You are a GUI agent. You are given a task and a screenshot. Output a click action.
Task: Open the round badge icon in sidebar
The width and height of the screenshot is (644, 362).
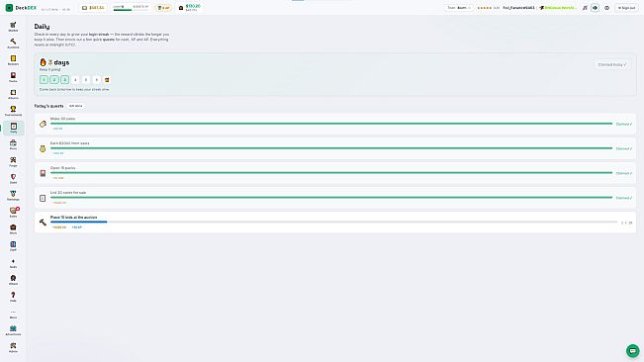coord(13,280)
